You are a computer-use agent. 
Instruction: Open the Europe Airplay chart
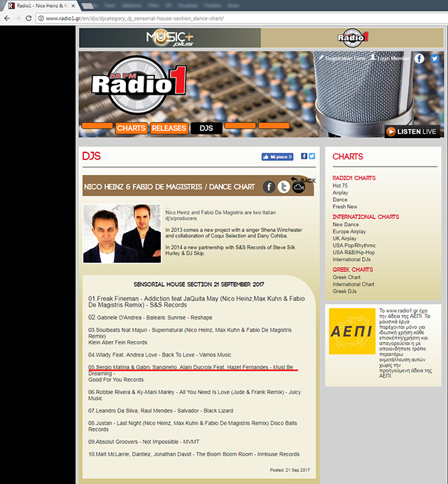pos(349,231)
